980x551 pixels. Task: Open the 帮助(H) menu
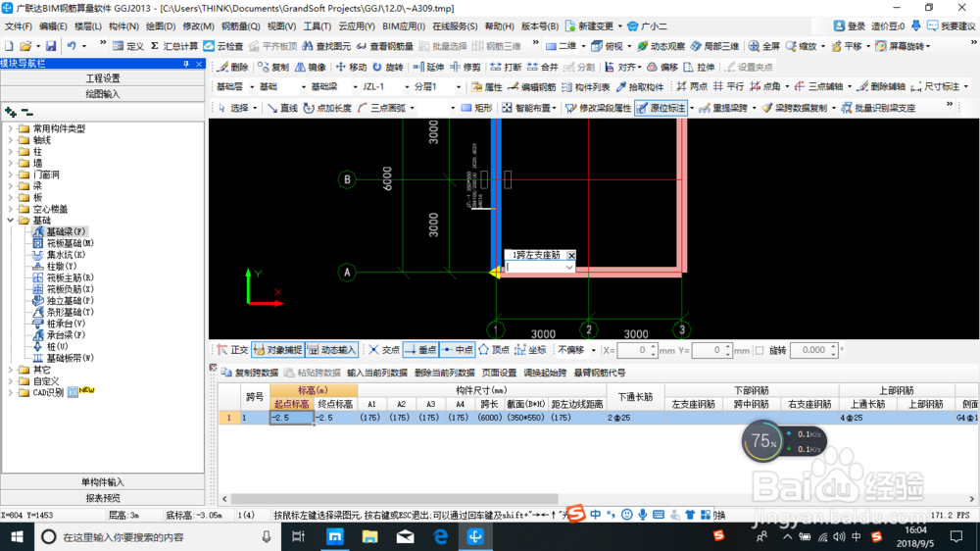coord(500,26)
